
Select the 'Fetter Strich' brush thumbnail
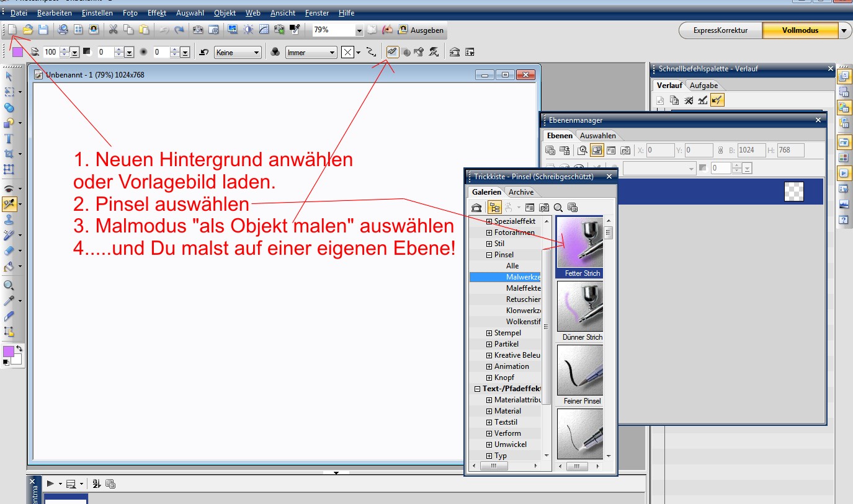pyautogui.click(x=580, y=247)
